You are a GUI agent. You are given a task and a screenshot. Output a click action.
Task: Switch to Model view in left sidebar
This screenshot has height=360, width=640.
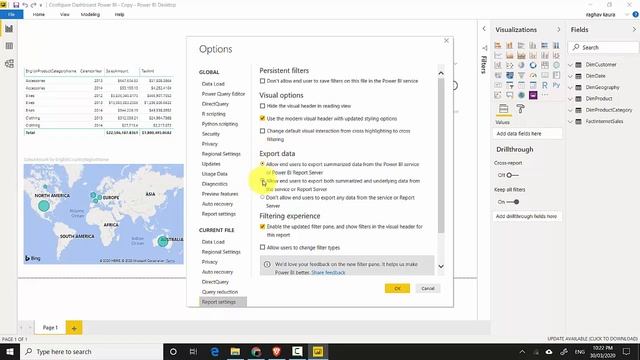(9, 64)
